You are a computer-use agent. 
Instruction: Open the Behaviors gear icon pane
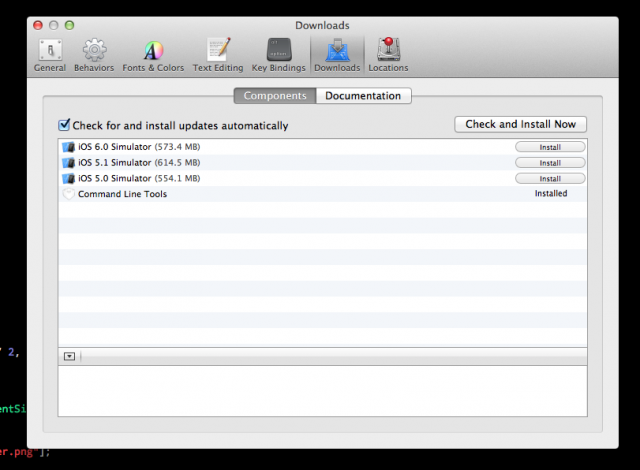coord(94,50)
